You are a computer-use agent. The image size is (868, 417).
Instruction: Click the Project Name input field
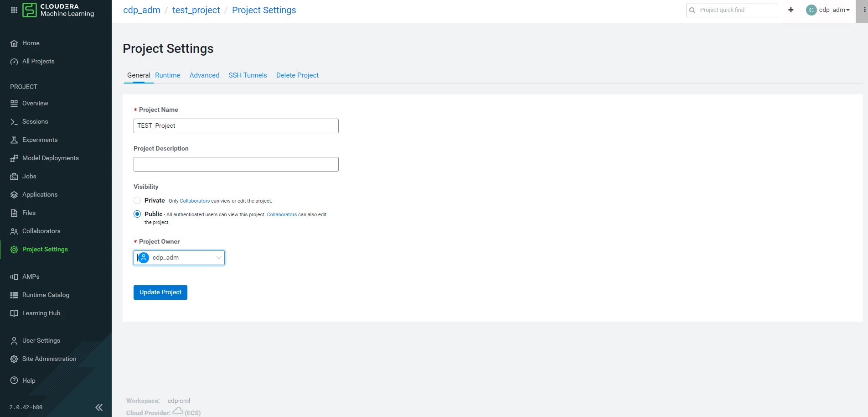click(236, 126)
